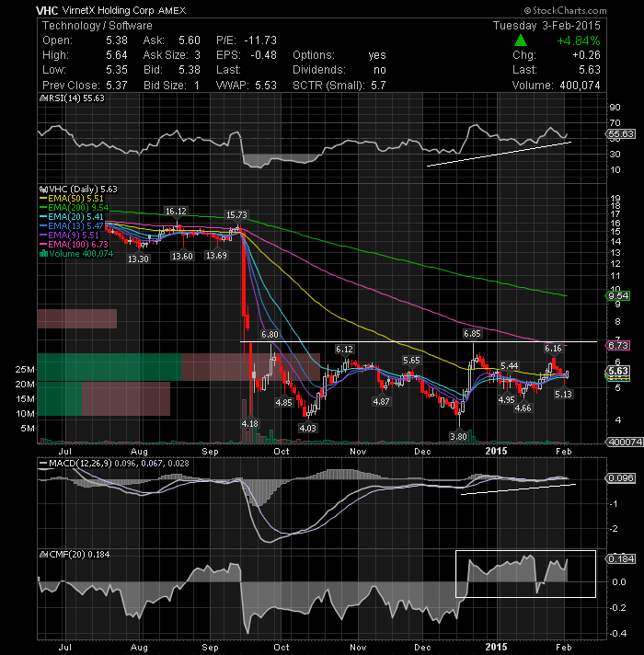644x655 pixels.
Task: Click the magenta 6.73 axis value tag
Action: (x=618, y=346)
